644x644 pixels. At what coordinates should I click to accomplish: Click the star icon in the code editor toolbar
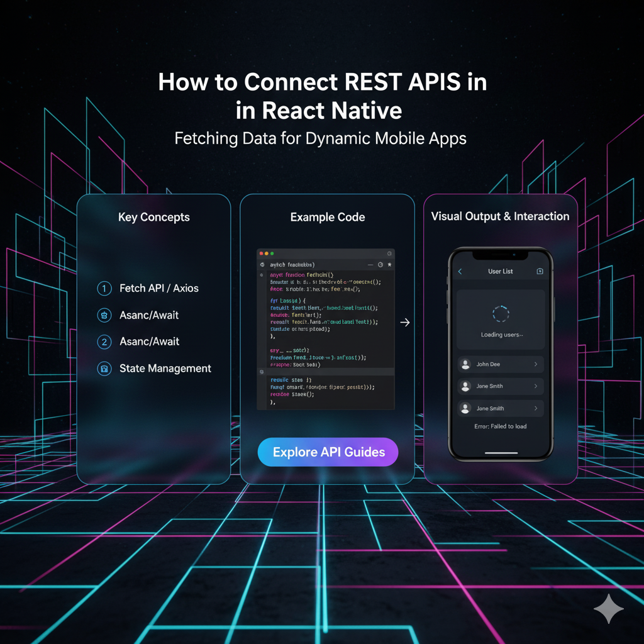point(389,265)
